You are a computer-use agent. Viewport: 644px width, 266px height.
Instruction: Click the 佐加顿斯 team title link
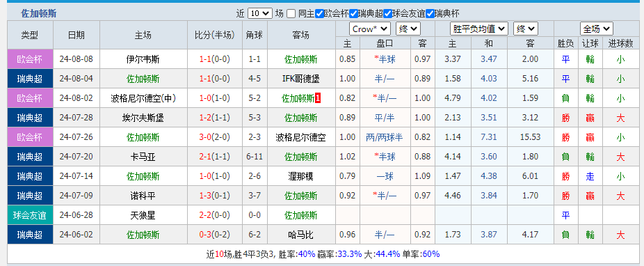coord(39,13)
